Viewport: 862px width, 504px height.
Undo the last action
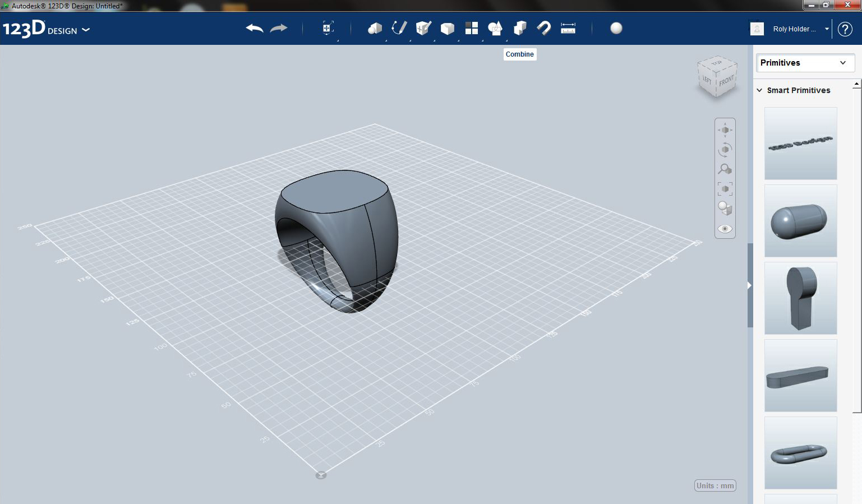pos(255,28)
